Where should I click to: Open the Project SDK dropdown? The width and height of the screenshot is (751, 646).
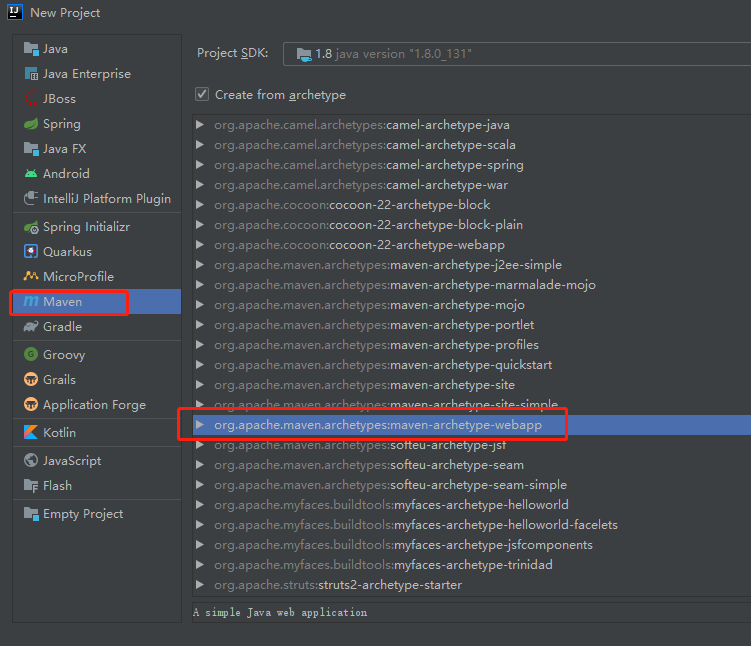pos(517,54)
